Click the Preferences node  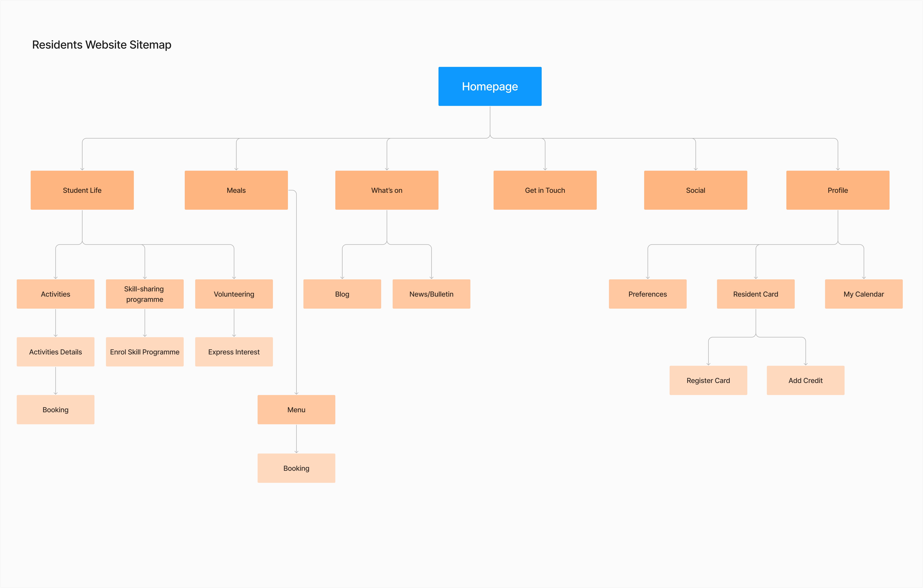[x=647, y=294]
